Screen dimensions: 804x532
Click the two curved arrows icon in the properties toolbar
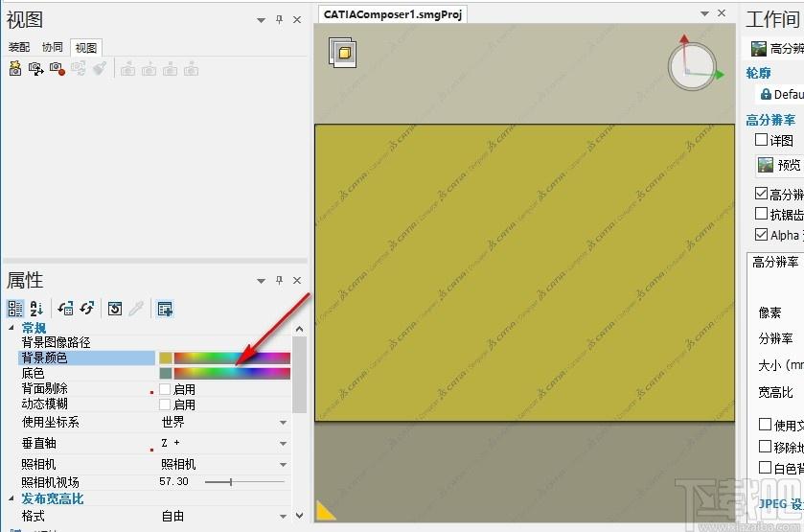pyautogui.click(x=86, y=309)
